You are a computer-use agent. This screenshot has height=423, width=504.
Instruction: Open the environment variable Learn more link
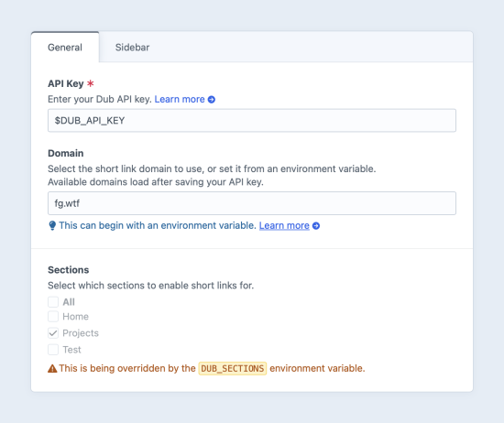click(284, 226)
